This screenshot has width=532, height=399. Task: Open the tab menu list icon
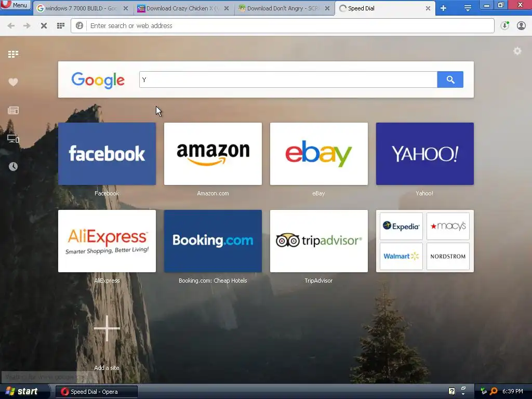click(x=468, y=8)
